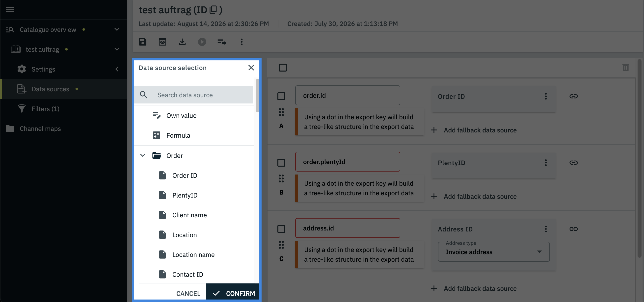Toggle the Settings collapse chevron
The image size is (644, 302).
click(x=117, y=69)
